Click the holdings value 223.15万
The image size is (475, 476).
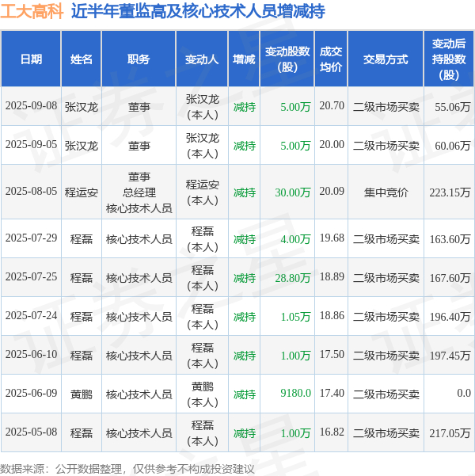click(x=450, y=192)
